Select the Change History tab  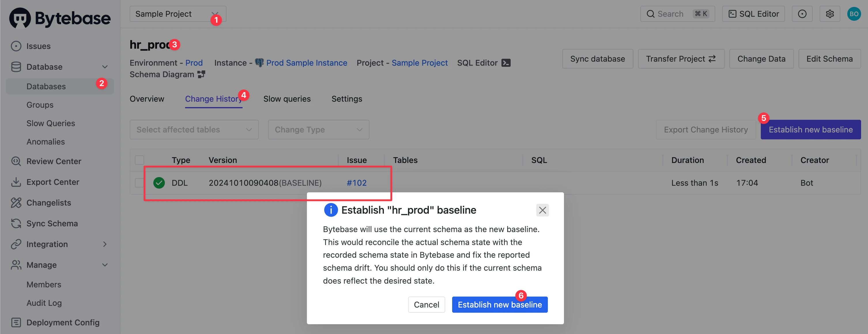[x=213, y=99]
